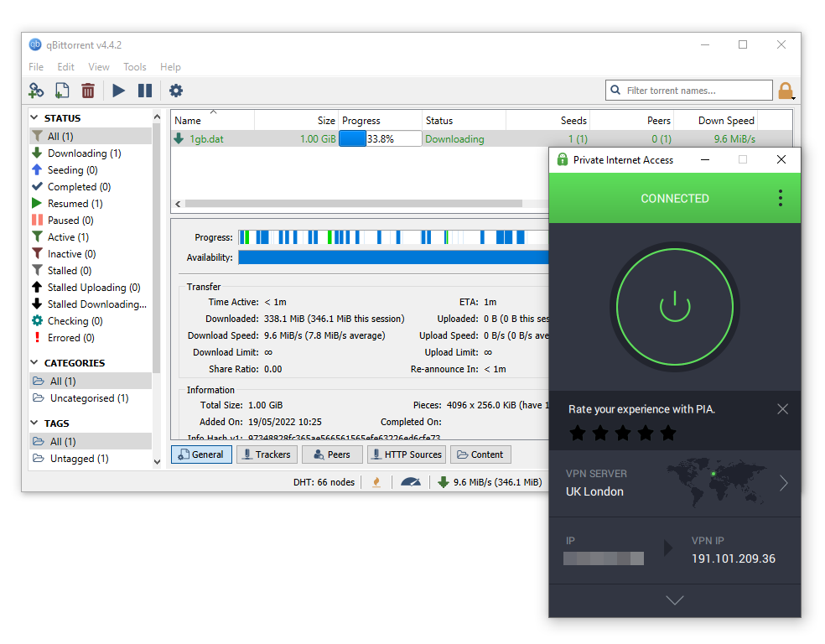The height and width of the screenshot is (644, 825).
Task: Open the View menu
Action: [99, 67]
